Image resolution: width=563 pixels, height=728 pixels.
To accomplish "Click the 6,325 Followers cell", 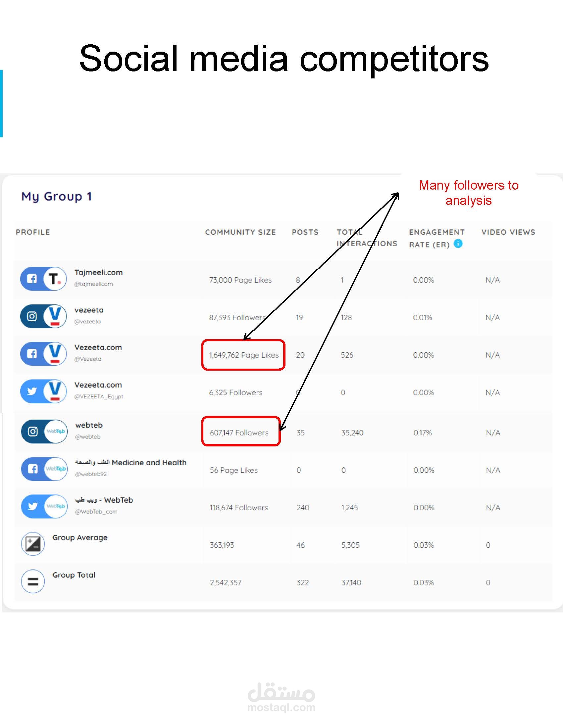I will (236, 392).
